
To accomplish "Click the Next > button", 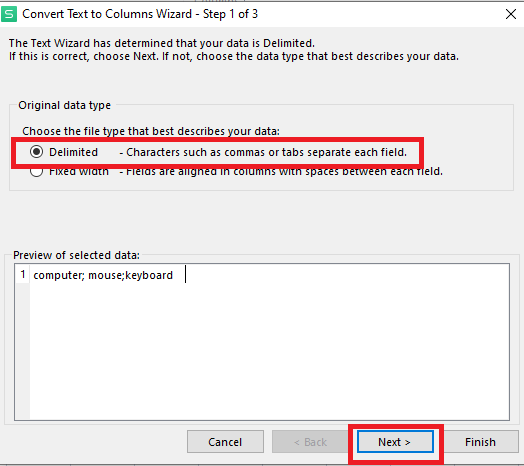I will 395,442.
